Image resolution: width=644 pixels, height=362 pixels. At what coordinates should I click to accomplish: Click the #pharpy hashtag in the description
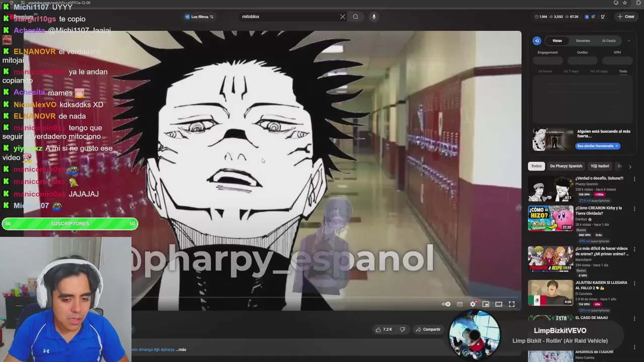(168, 349)
